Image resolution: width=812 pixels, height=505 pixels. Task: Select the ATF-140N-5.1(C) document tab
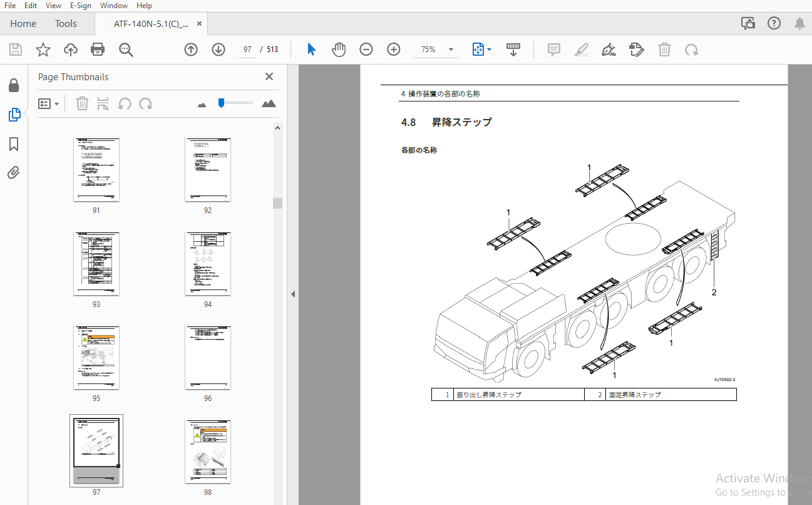click(x=151, y=24)
